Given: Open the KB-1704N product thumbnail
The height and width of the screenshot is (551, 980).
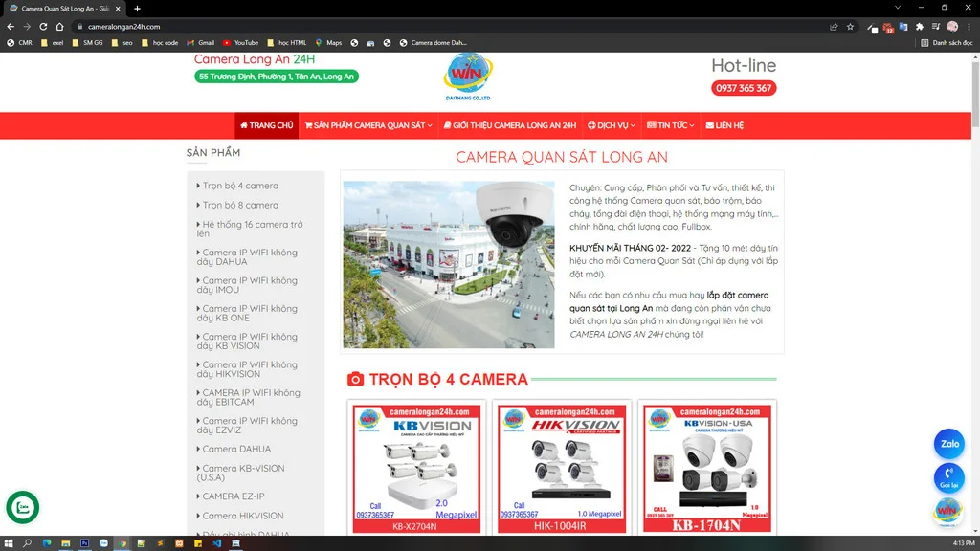Looking at the screenshot, I should [x=707, y=469].
